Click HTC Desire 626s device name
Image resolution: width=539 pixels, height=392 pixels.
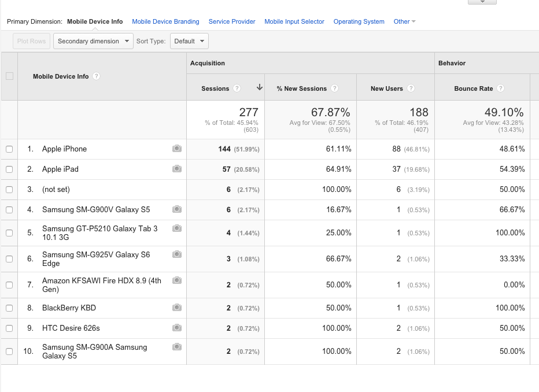(x=71, y=328)
